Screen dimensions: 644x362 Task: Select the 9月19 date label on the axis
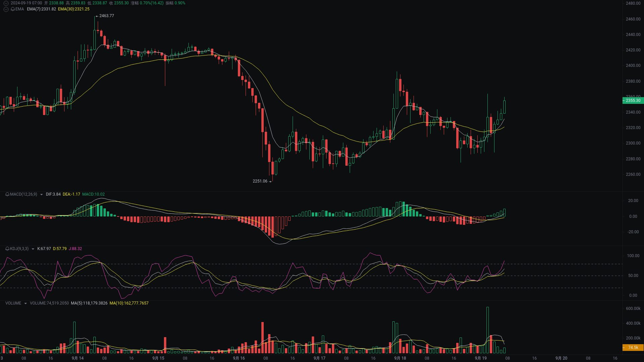coord(480,358)
